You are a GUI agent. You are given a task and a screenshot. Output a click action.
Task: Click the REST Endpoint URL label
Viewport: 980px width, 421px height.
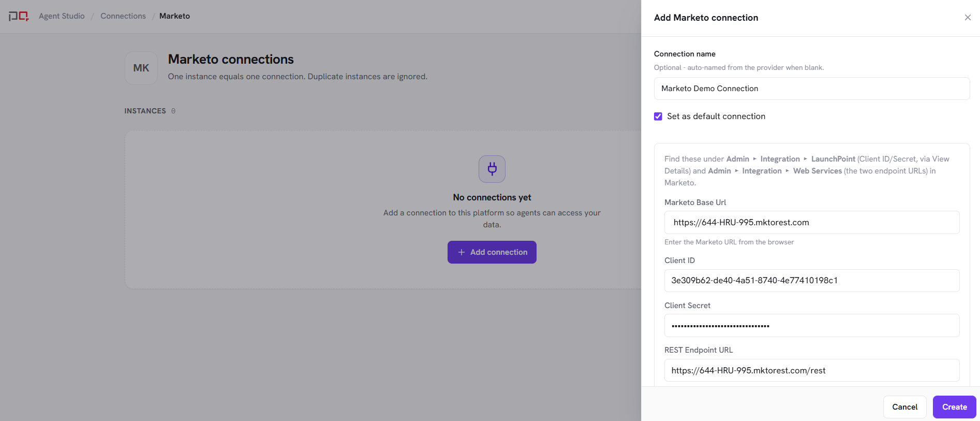pyautogui.click(x=699, y=350)
